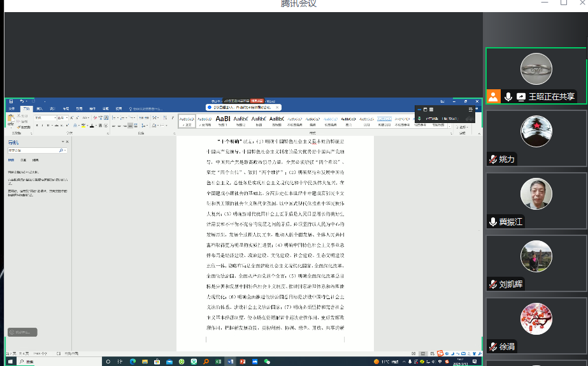Click the Windows Start button on the taskbar
The width and height of the screenshot is (588, 366).
tap(10, 361)
